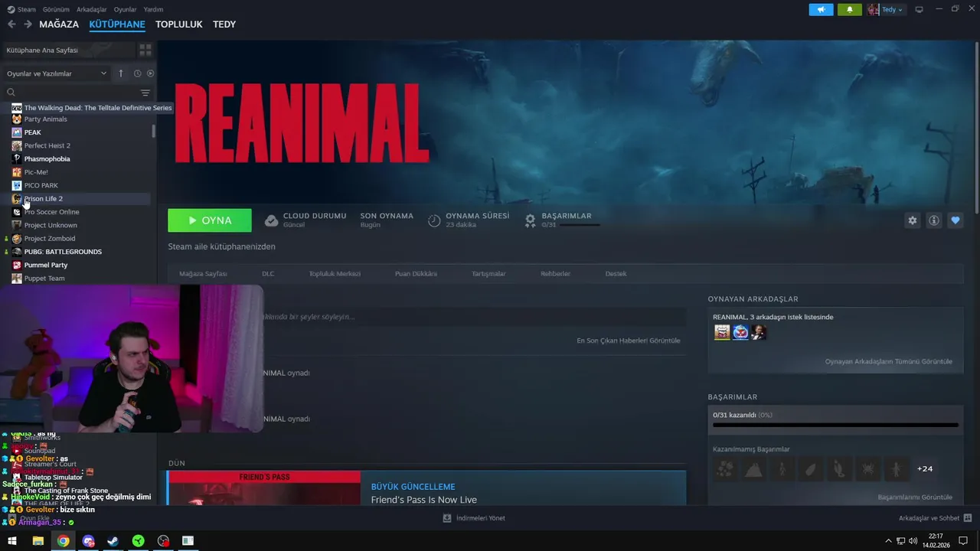
Task: Open İndirmeleri Yönet in the bottom bar
Action: pos(474,518)
